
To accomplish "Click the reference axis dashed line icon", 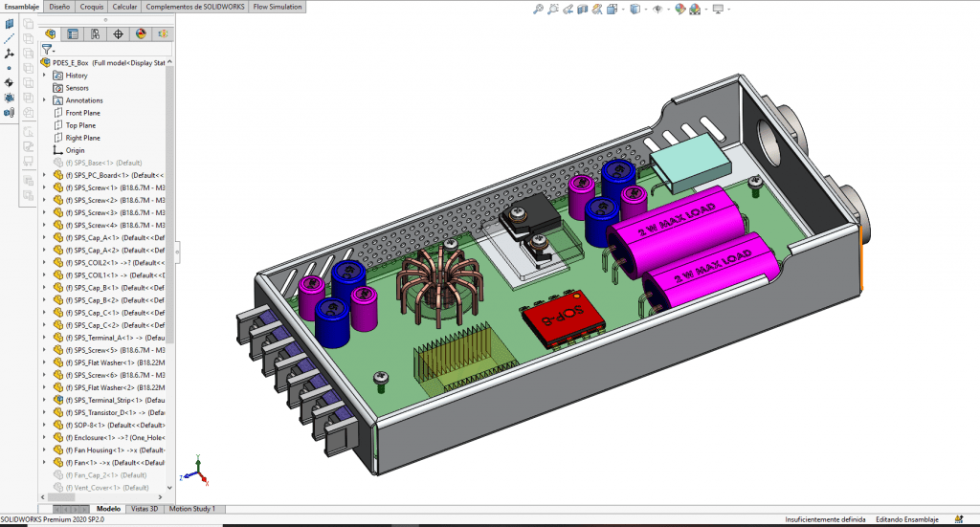I will tap(9, 38).
